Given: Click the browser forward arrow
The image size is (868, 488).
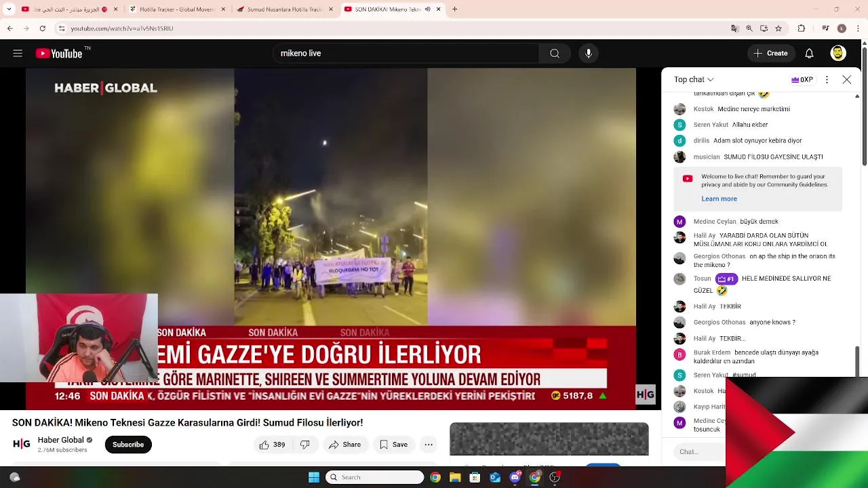Looking at the screenshot, I should (26, 28).
